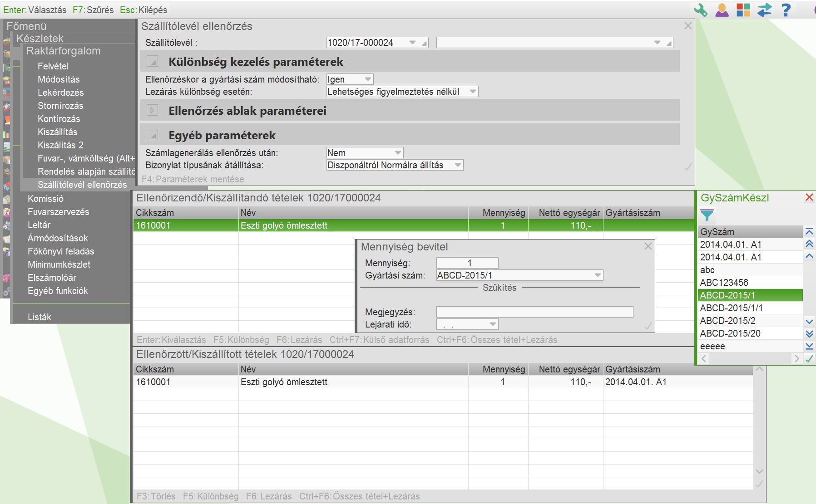
Task: Collapse the Egyéb paraméterek section
Action: point(152,135)
